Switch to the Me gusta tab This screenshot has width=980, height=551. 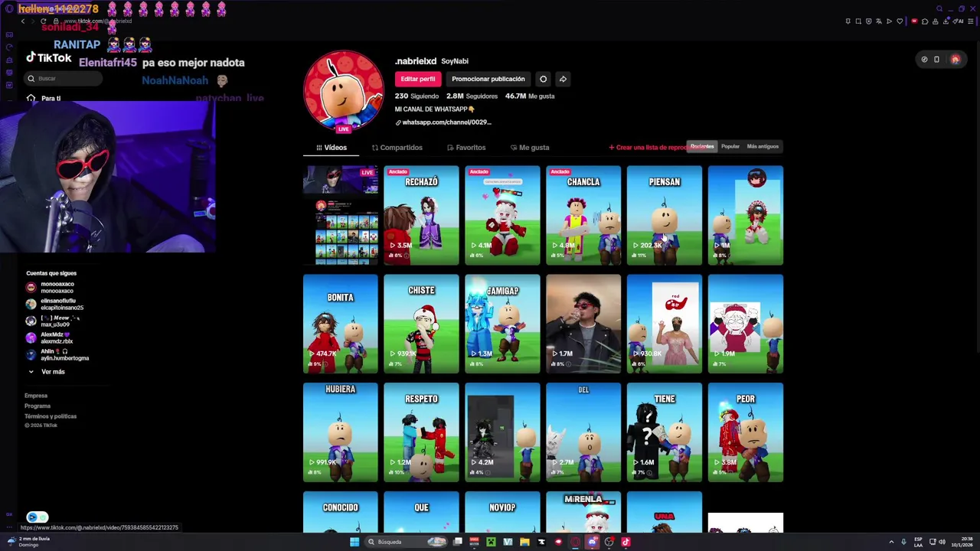pyautogui.click(x=530, y=148)
